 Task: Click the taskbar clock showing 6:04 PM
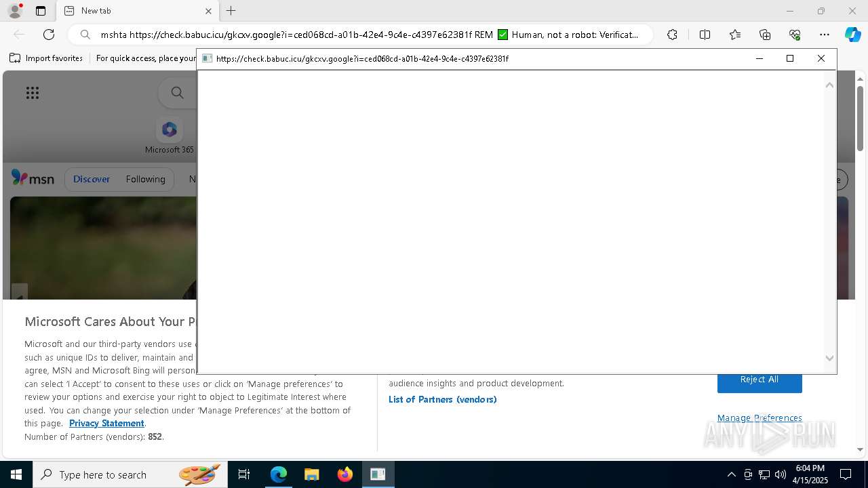click(x=810, y=474)
